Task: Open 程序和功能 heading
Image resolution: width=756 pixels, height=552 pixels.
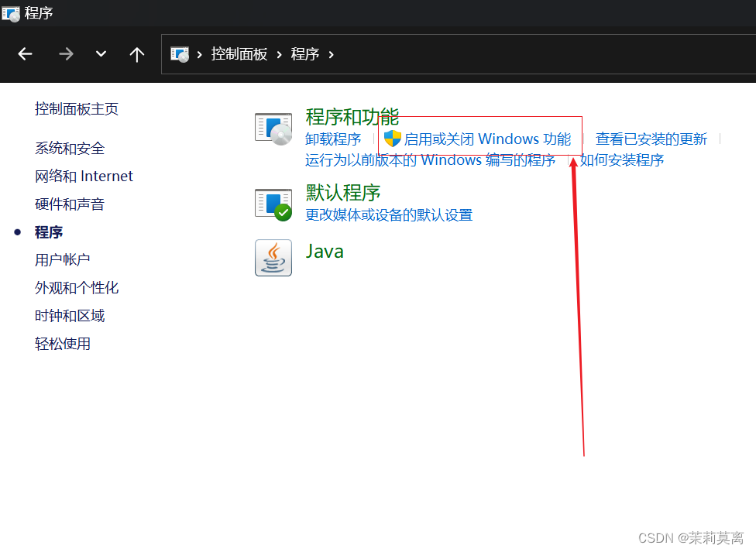Action: [x=352, y=117]
